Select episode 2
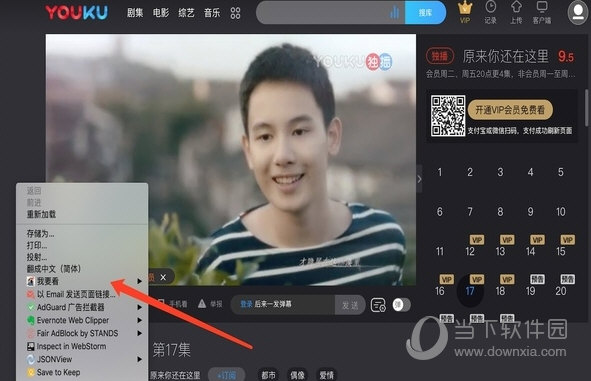The image size is (591, 381). coord(470,172)
